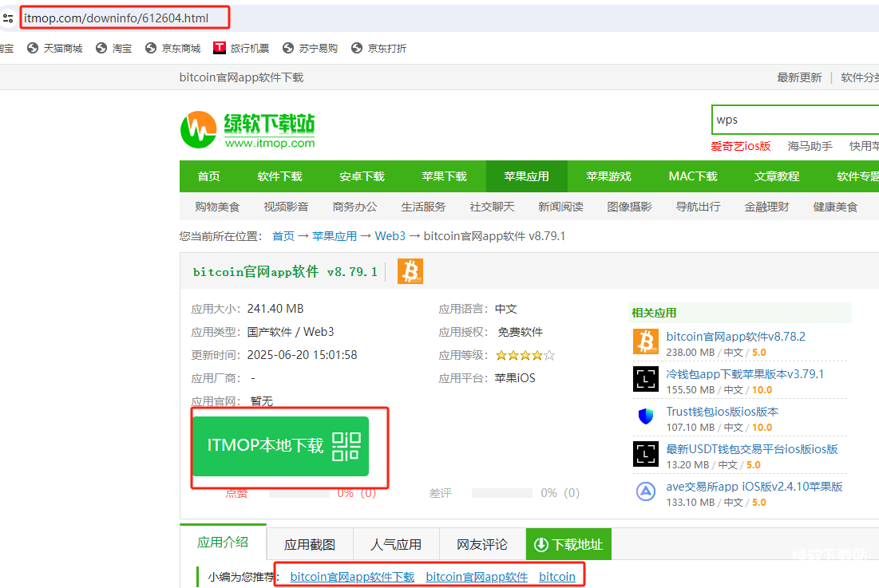The image size is (879, 588).
Task: Click the orange Bitcoin icon beside title
Action: pyautogui.click(x=410, y=271)
